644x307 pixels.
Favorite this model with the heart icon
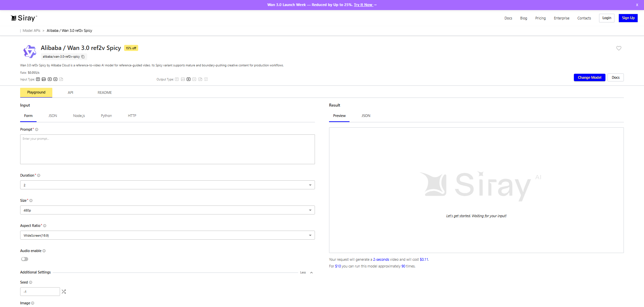tap(619, 48)
